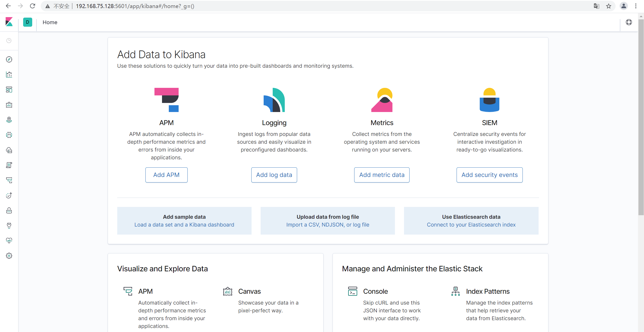Open Visualize via the sidebar chart icon
Image resolution: width=644 pixels, height=332 pixels.
pos(9,75)
